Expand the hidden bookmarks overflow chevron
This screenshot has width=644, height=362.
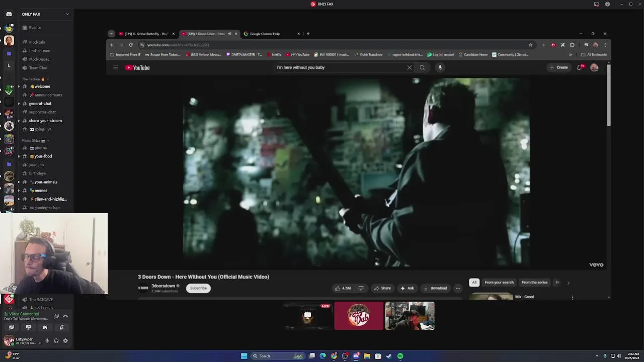click(570, 54)
